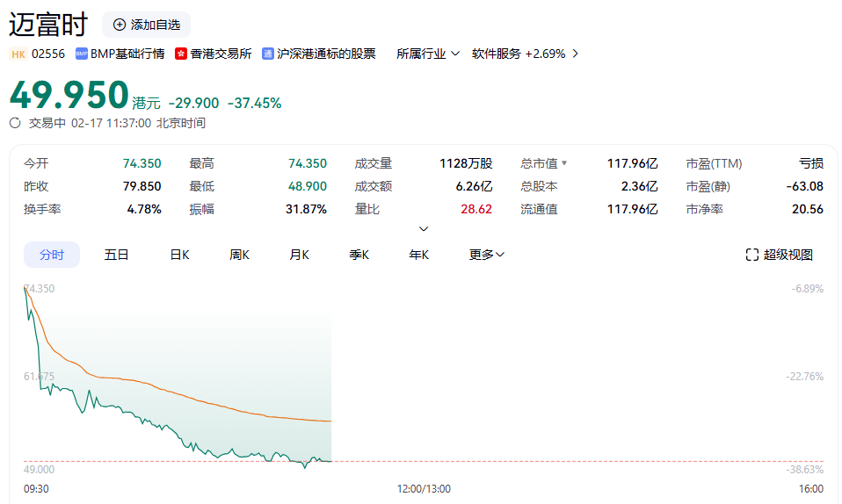Switch to the 月K monthly chart tab
Viewport: 842px width, 504px height.
coord(299,255)
